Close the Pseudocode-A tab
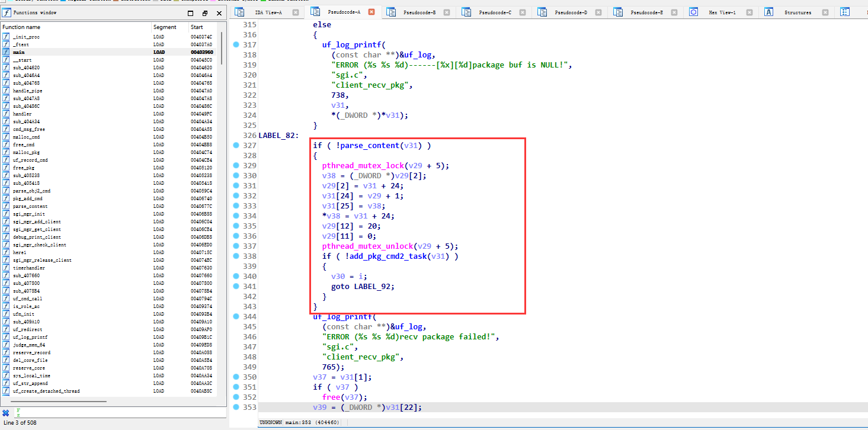 (371, 12)
